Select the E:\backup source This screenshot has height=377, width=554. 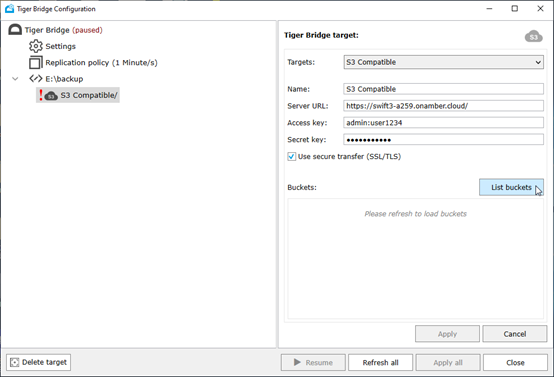coord(64,79)
